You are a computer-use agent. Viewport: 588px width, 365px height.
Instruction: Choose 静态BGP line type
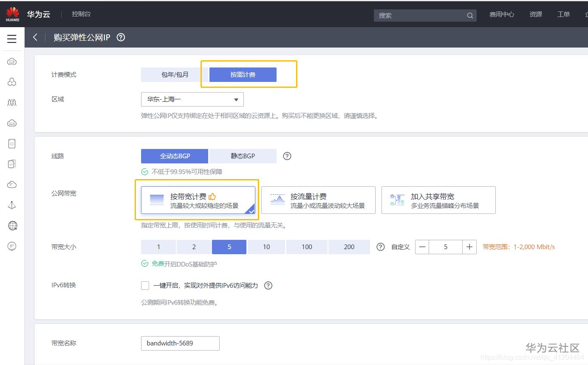coord(243,156)
